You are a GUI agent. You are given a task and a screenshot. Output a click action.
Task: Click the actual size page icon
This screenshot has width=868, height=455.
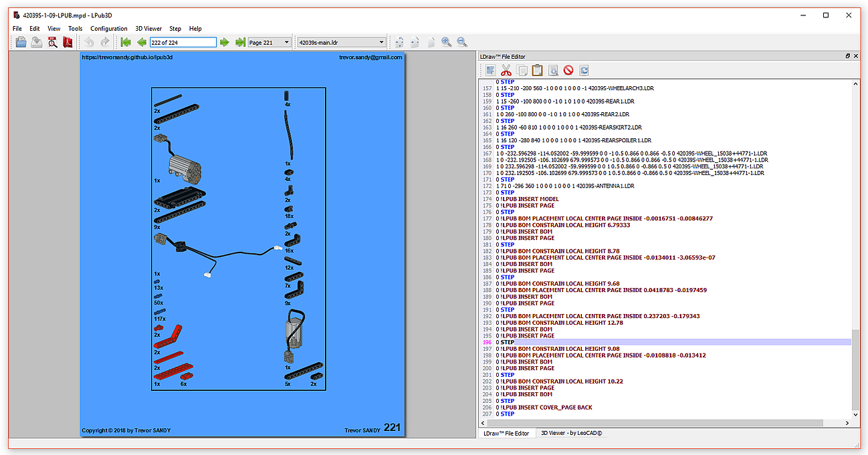pyautogui.click(x=431, y=42)
